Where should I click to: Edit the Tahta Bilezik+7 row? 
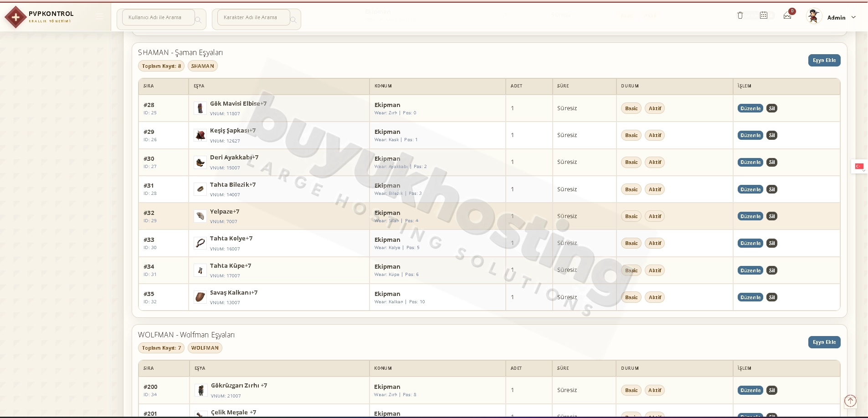[750, 189]
